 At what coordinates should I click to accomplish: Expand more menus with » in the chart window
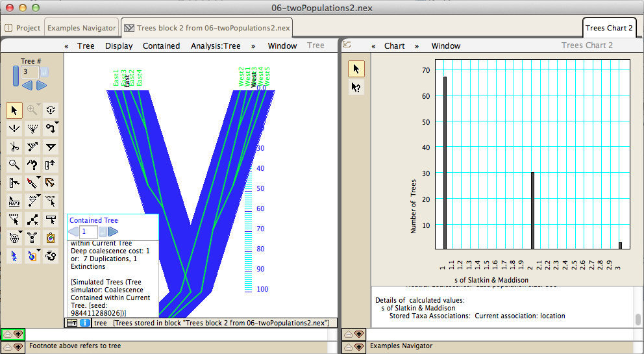[x=416, y=45]
